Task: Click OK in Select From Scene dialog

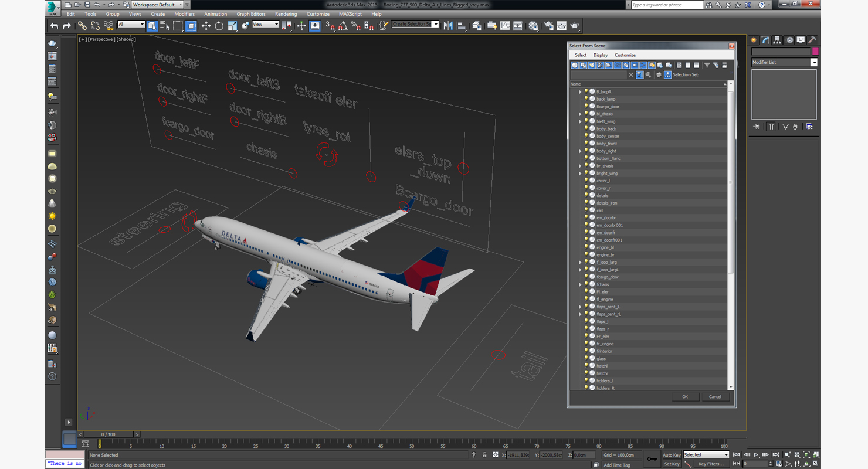Action: tap(684, 397)
